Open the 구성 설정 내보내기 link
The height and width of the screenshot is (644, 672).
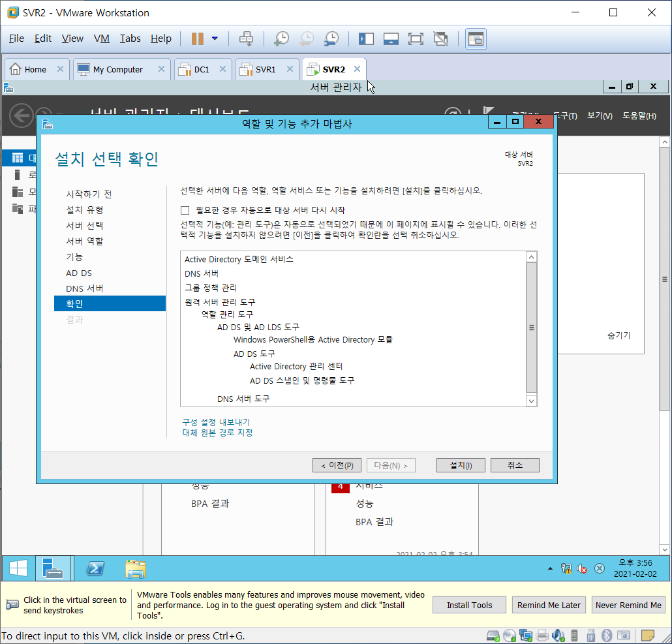pos(216,422)
